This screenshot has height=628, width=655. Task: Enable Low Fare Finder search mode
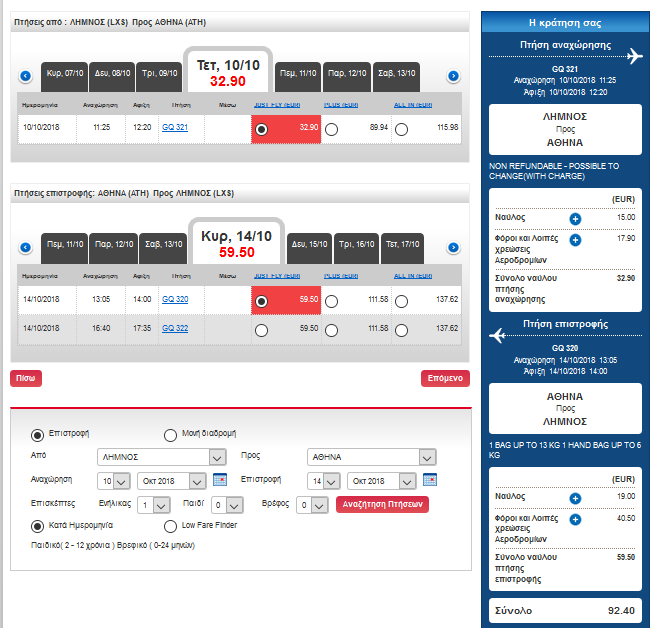(170, 526)
